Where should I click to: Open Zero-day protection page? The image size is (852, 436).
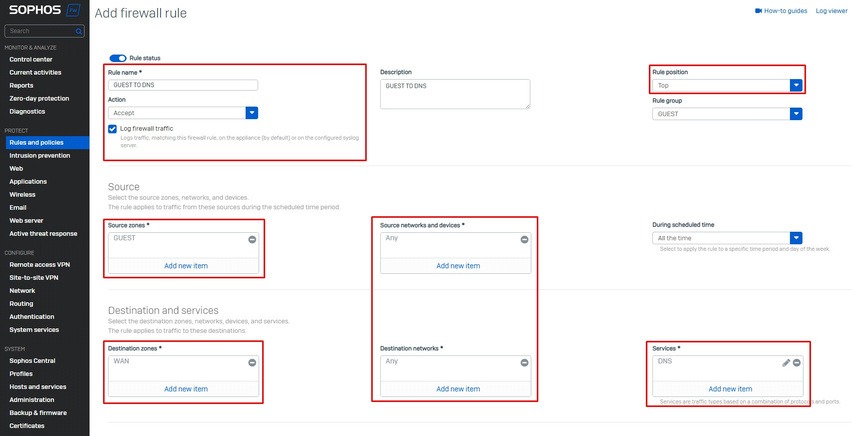click(x=39, y=98)
